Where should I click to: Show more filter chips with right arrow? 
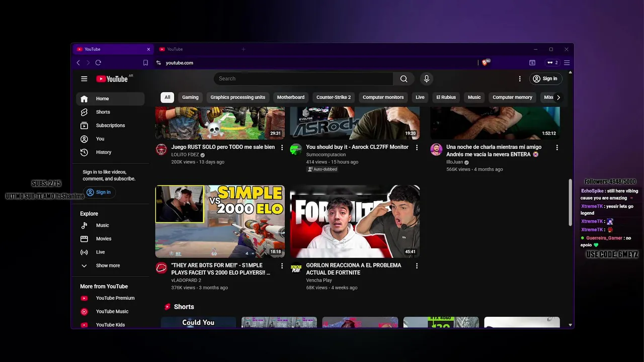558,98
